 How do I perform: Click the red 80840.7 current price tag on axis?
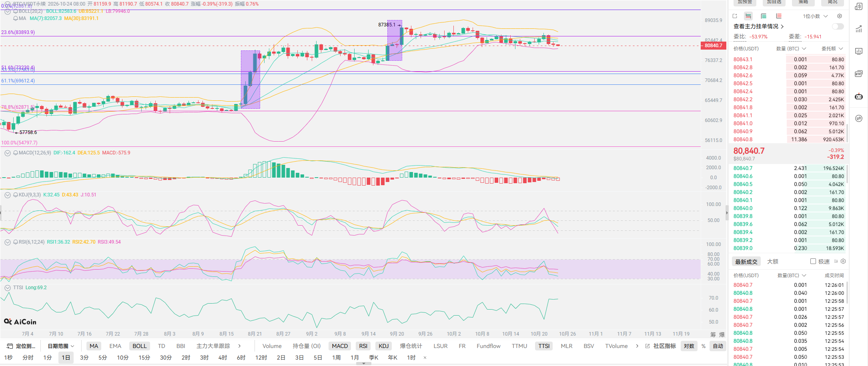714,46
